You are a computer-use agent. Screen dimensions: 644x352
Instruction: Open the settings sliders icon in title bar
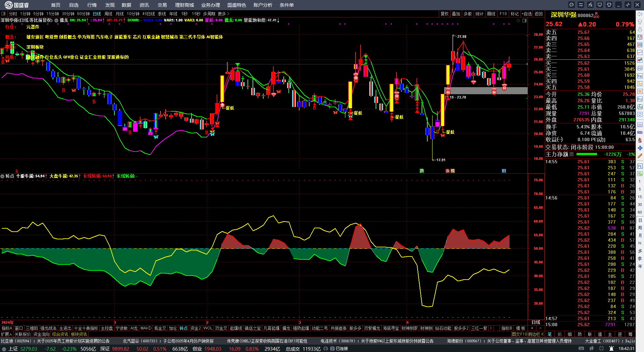pyautogui.click(x=581, y=5)
